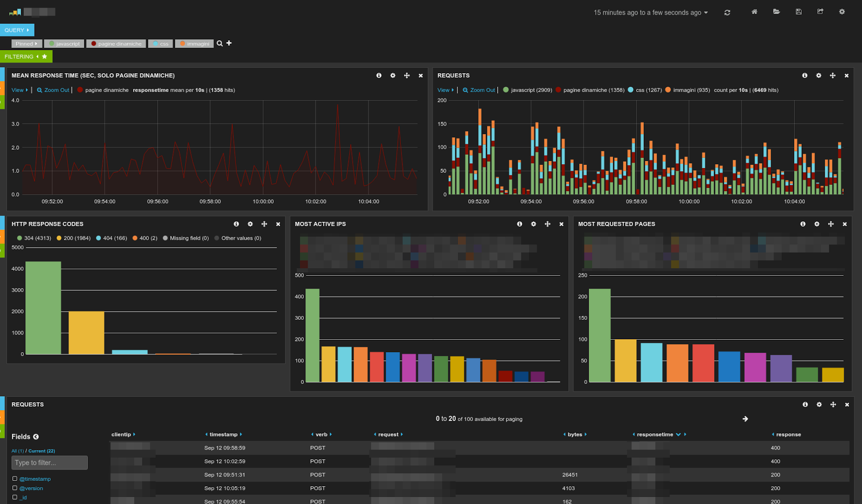Open the View menu on Mean Response Time panel
This screenshot has height=504, width=862.
pos(19,90)
